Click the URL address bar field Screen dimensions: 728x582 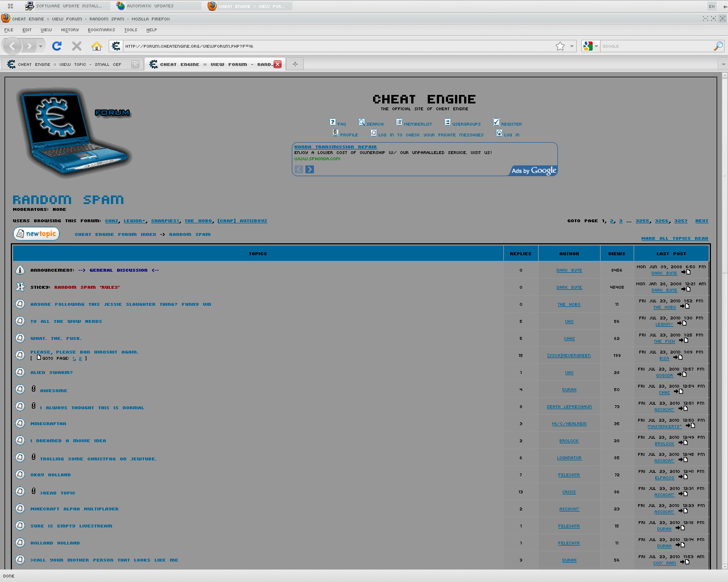pyautogui.click(x=338, y=46)
